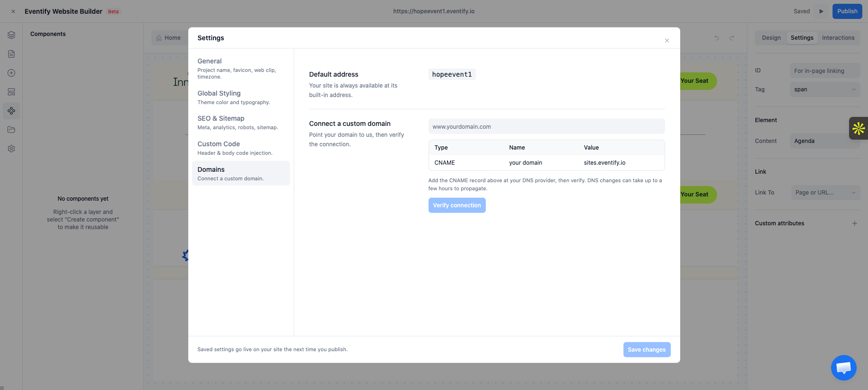Click the Preview play icon
Screen dimensions: 868x390
822,11
